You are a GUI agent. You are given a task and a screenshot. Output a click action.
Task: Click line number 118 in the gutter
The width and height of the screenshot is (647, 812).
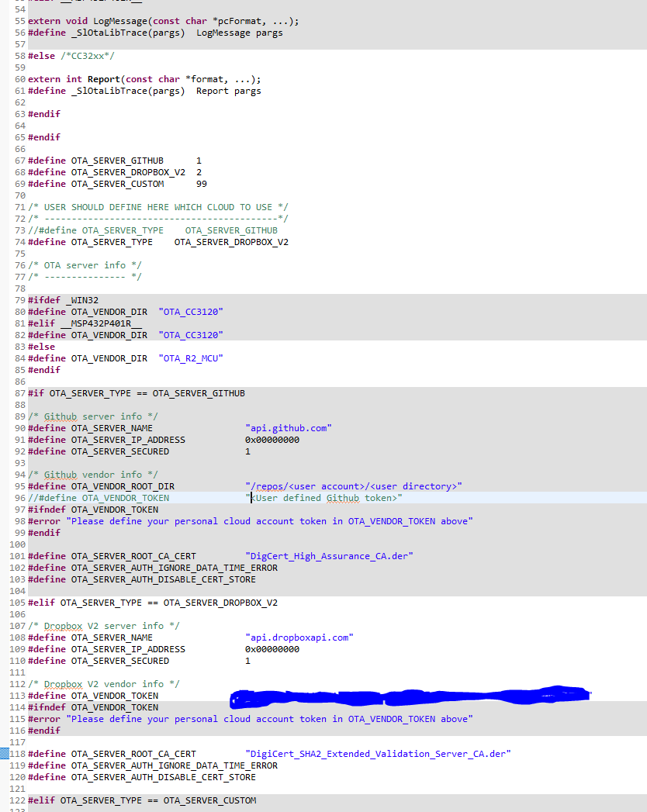(x=18, y=754)
